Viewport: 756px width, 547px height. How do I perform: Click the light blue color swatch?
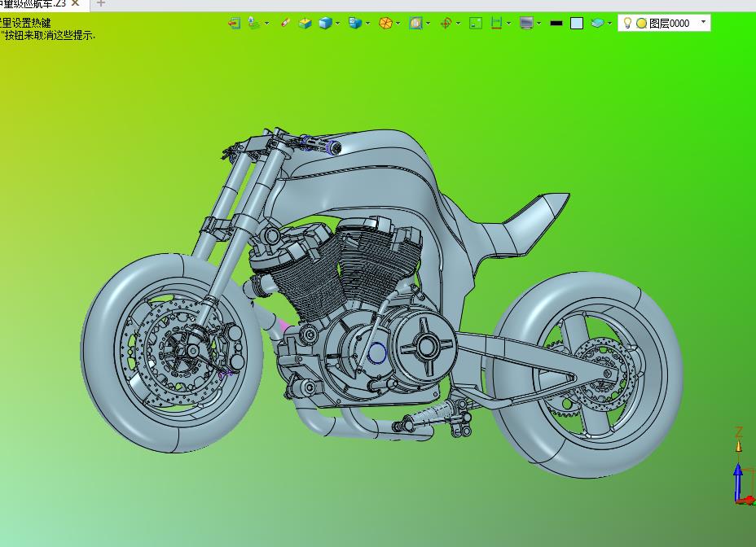click(577, 23)
